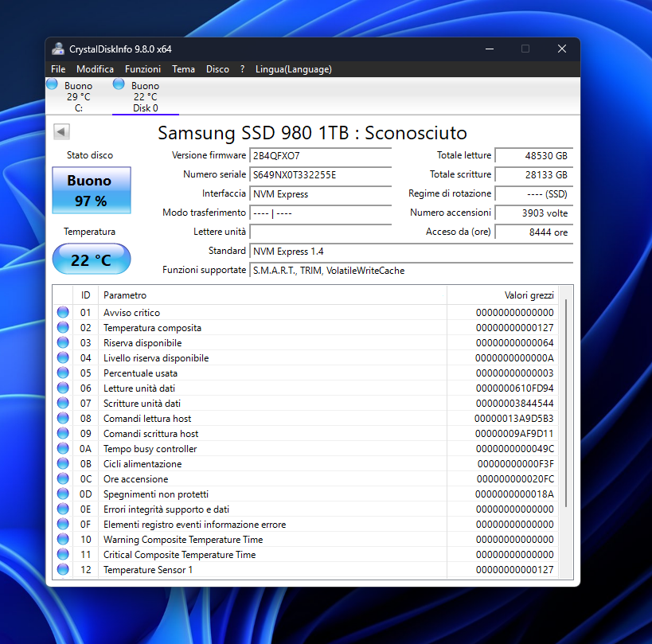Open the Lingua(Language) menu
The image size is (652, 644).
click(294, 69)
